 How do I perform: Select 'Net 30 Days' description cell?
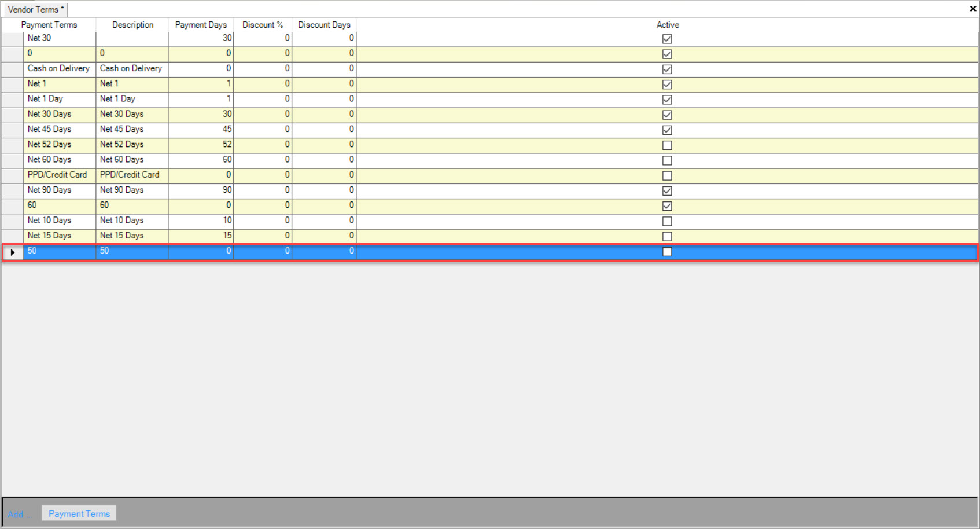132,115
